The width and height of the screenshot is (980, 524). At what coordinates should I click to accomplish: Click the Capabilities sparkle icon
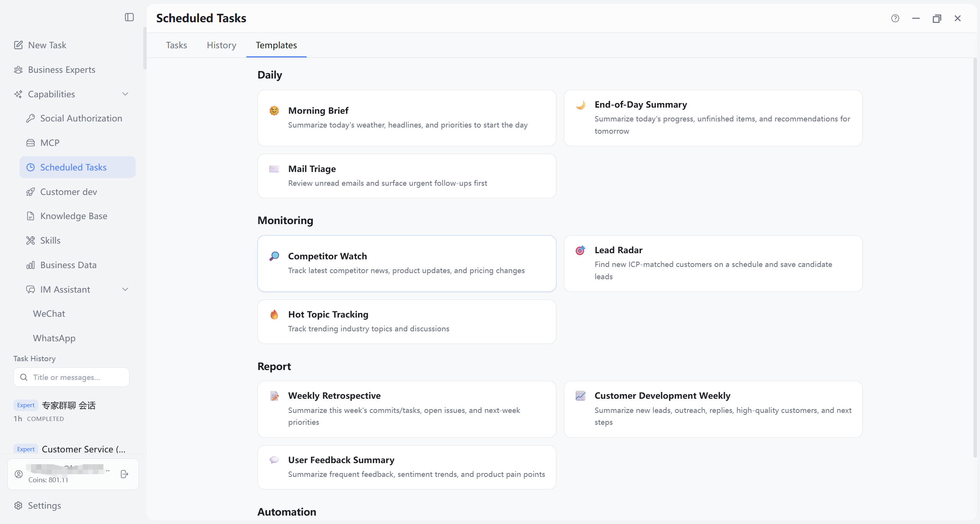click(18, 94)
